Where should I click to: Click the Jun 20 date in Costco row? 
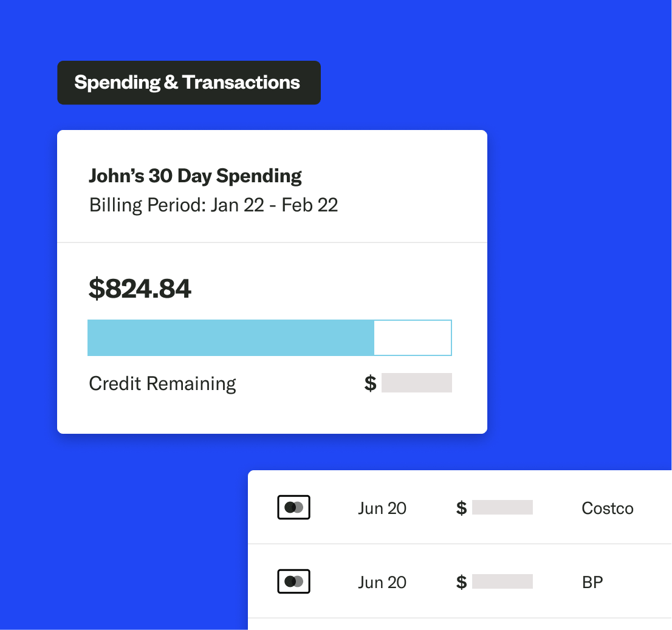(382, 508)
